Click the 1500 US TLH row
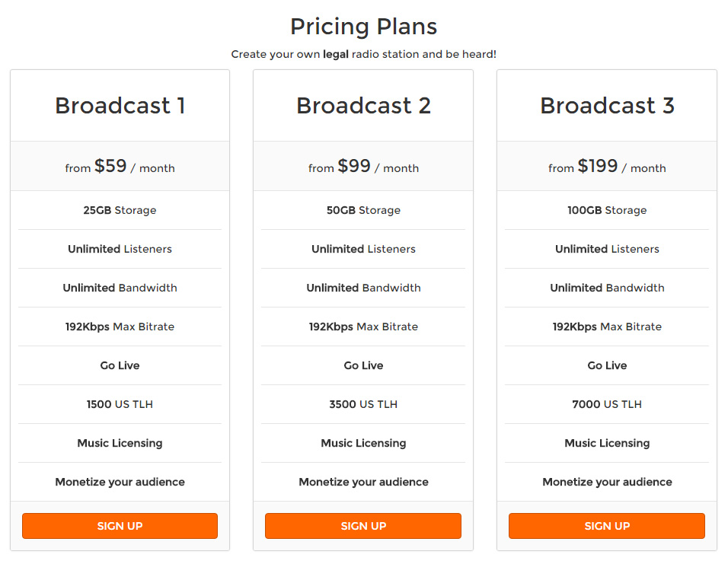Image resolution: width=728 pixels, height=564 pixels. pos(120,404)
